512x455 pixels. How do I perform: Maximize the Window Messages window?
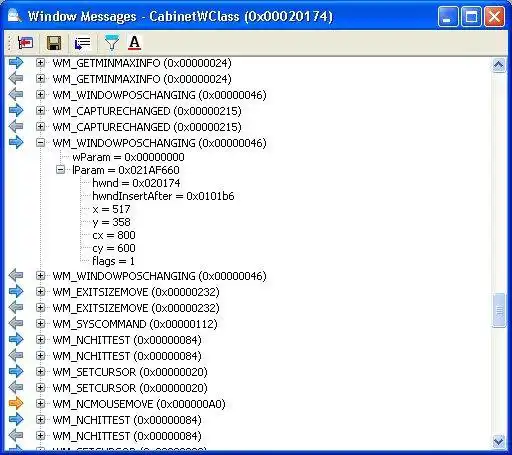pyautogui.click(x=471, y=17)
